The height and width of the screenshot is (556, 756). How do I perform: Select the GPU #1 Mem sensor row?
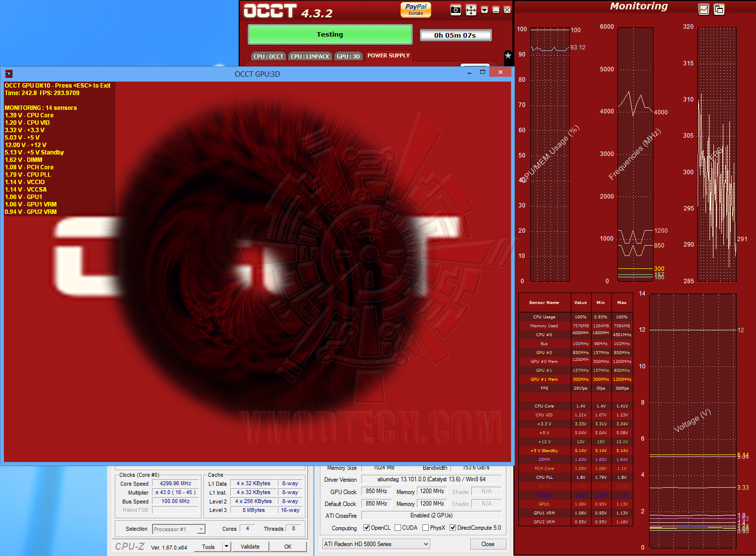[576, 379]
